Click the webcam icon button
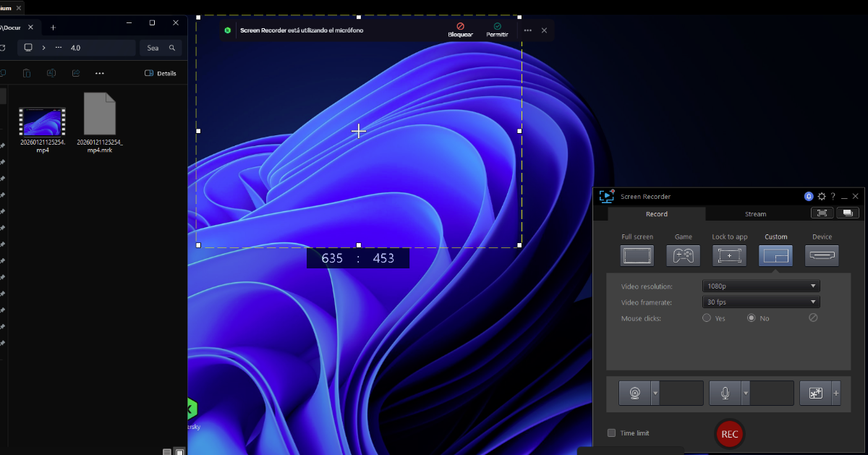 click(x=634, y=394)
